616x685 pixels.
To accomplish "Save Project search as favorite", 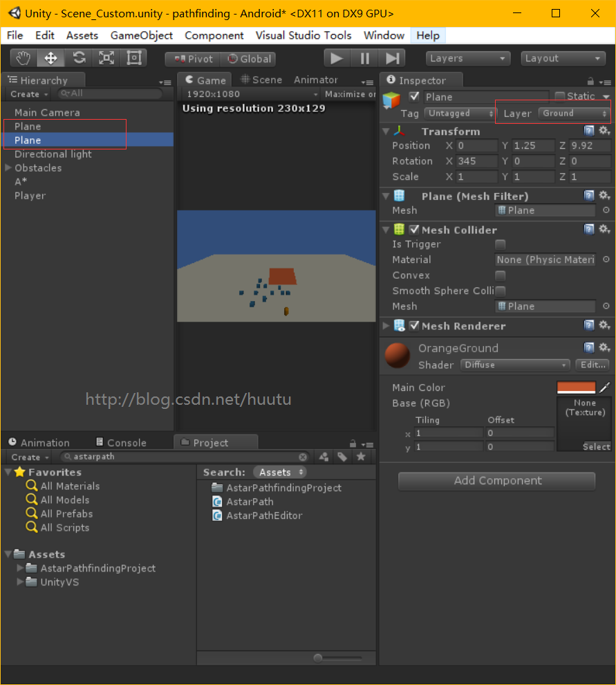I will pyautogui.click(x=361, y=457).
